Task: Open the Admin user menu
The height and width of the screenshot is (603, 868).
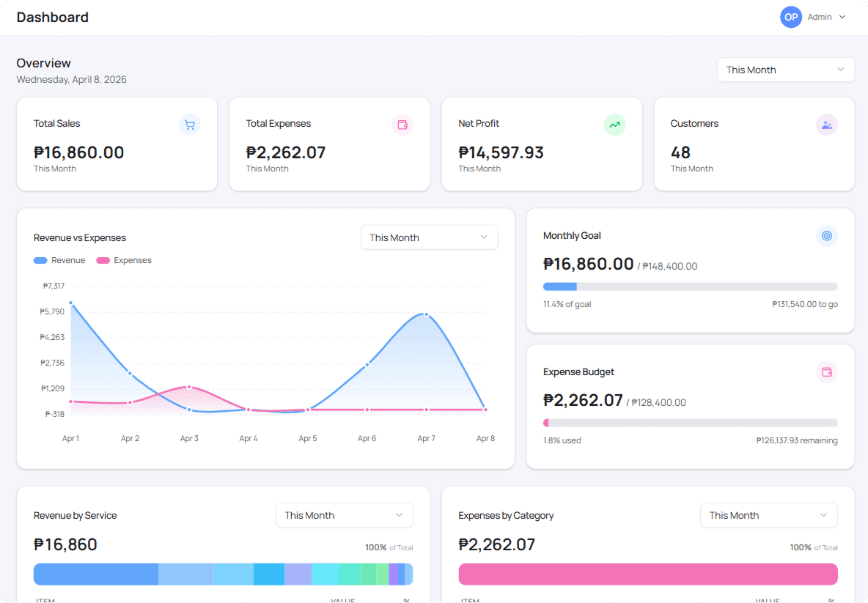Action: click(x=827, y=17)
